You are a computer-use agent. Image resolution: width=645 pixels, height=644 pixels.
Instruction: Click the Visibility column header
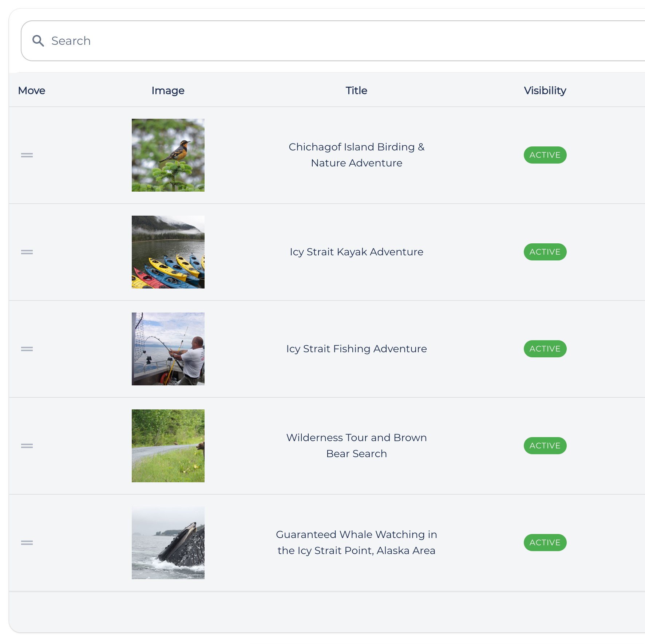(545, 91)
